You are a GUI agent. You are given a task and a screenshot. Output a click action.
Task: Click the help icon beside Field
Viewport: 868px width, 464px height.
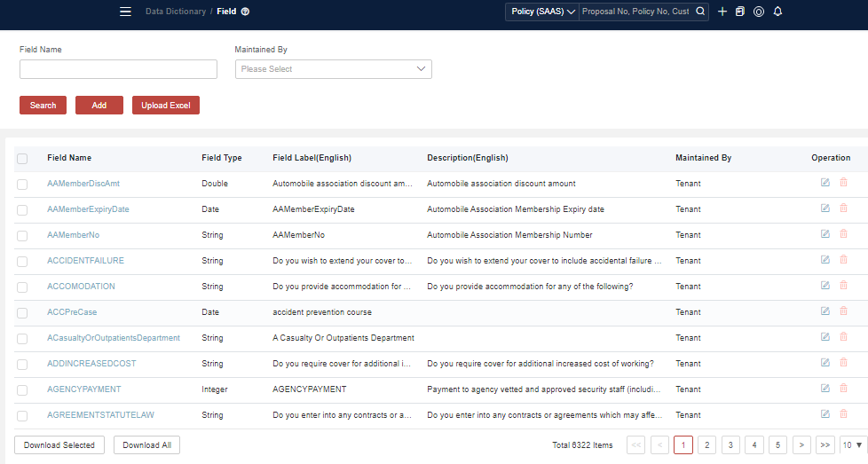coord(245,12)
